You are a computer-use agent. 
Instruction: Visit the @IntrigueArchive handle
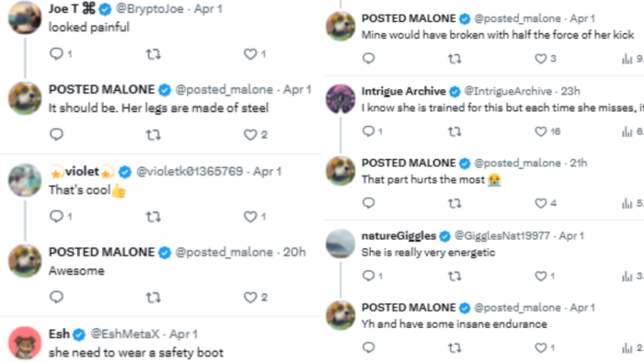click(508, 91)
